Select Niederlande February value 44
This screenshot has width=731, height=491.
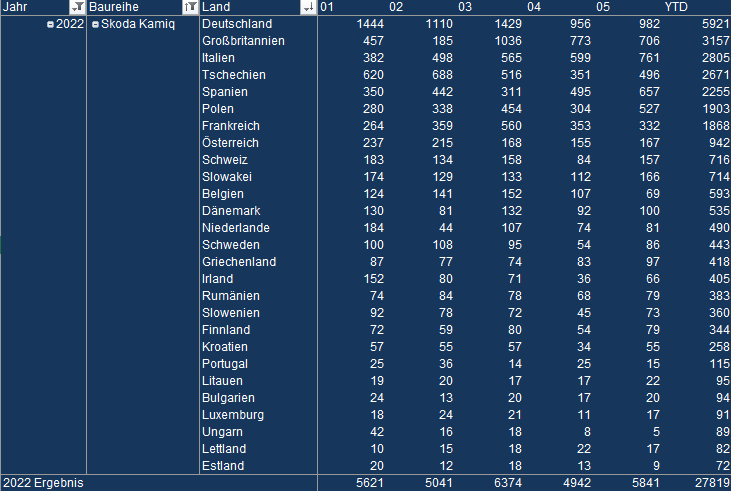446,228
